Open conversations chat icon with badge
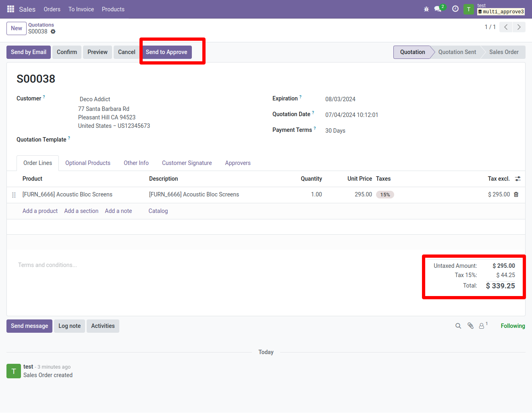 pos(438,8)
